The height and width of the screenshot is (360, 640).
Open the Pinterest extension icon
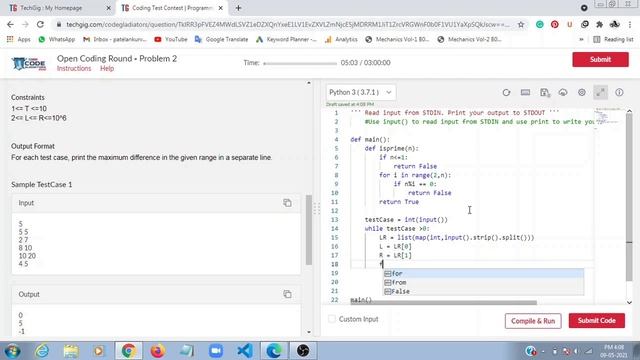(555, 24)
